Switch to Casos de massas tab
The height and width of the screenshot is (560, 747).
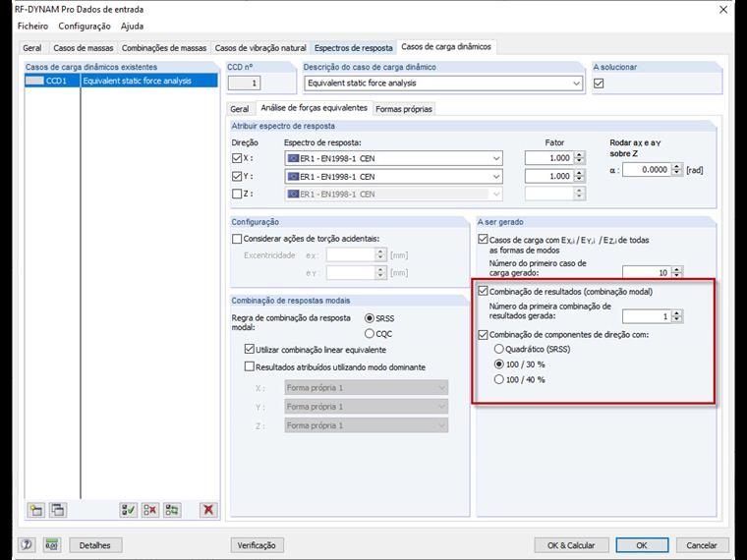coord(84,48)
